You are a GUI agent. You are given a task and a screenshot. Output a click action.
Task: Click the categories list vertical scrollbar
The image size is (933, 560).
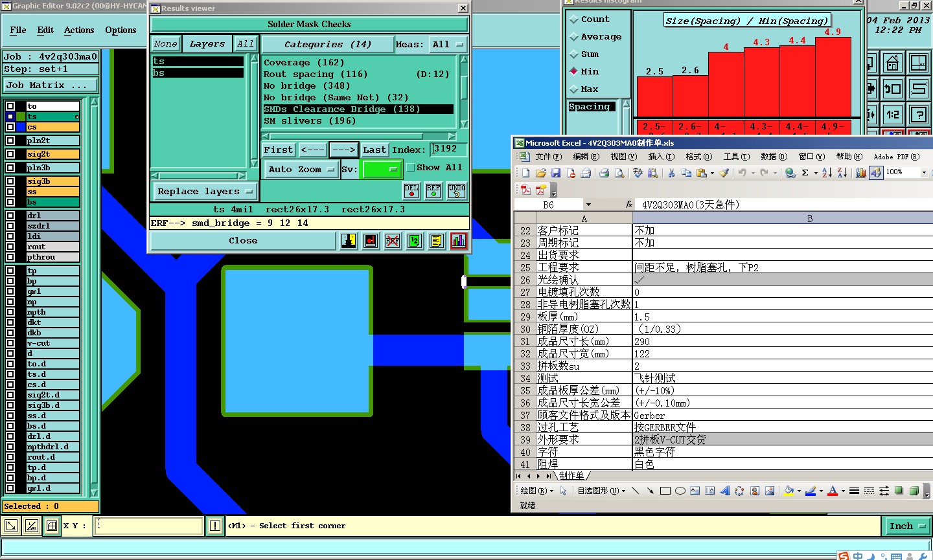pyautogui.click(x=463, y=92)
